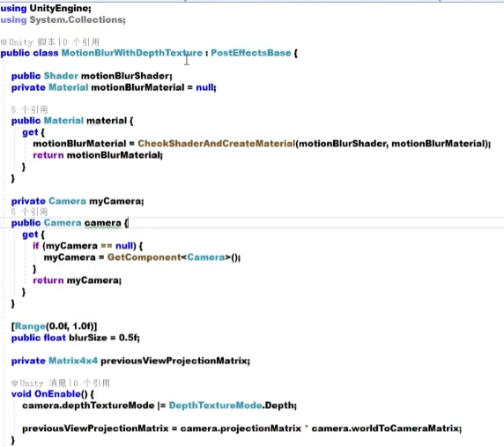Click the Shader type in motionBlurShader declaration

(61, 76)
